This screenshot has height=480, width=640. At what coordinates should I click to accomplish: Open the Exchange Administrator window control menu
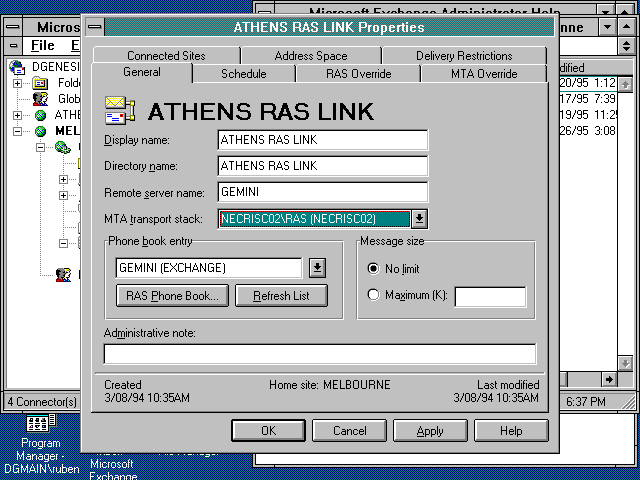click(13, 27)
